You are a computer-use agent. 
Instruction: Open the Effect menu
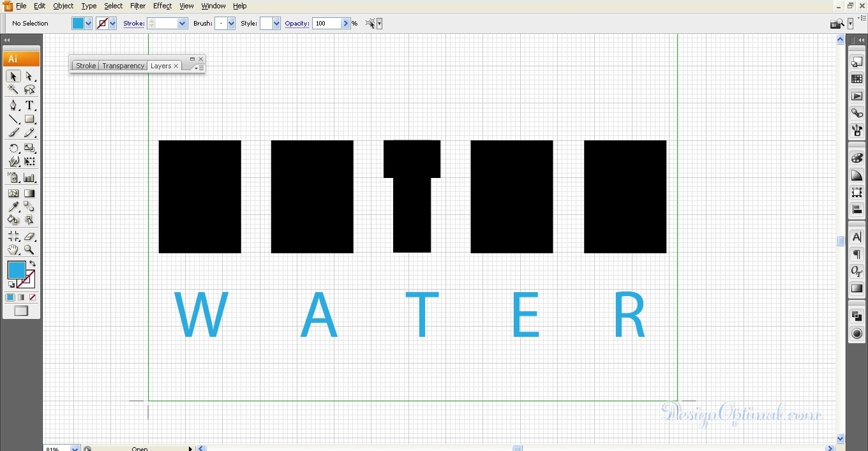pyautogui.click(x=162, y=6)
